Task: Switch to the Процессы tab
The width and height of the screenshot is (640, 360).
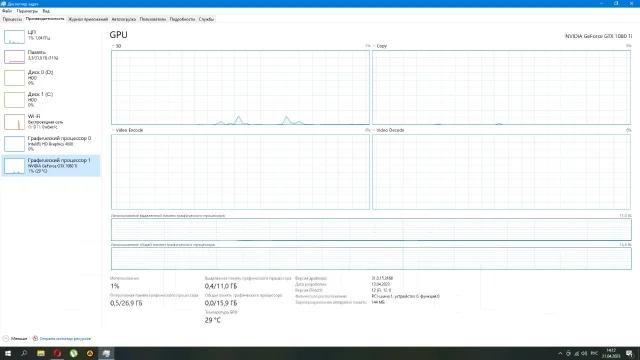Action: tap(12, 19)
